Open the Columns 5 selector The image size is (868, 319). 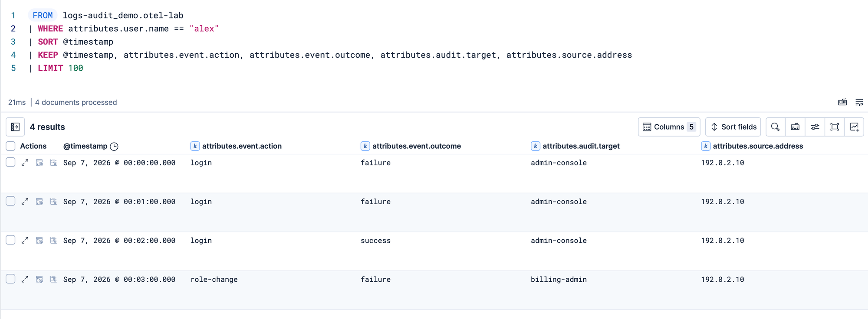(669, 127)
